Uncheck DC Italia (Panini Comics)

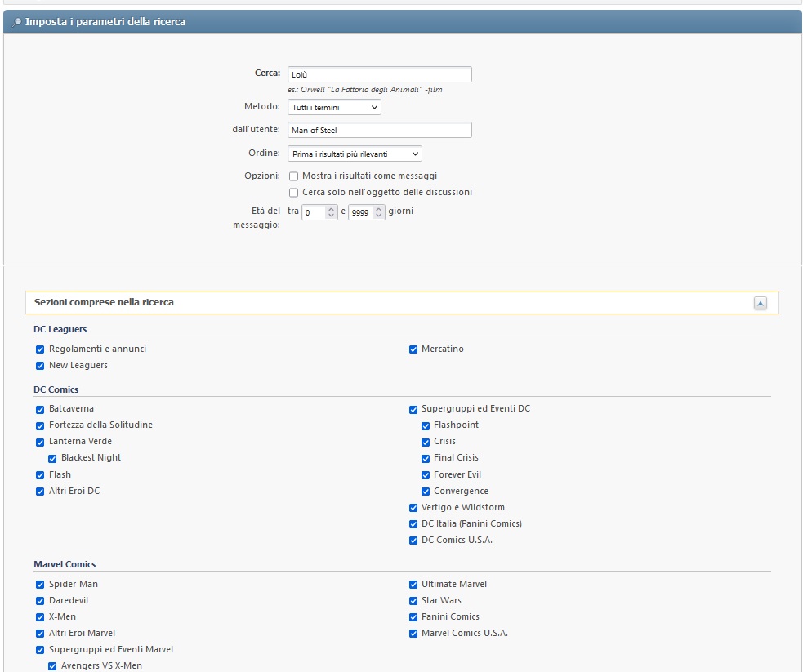coord(413,524)
